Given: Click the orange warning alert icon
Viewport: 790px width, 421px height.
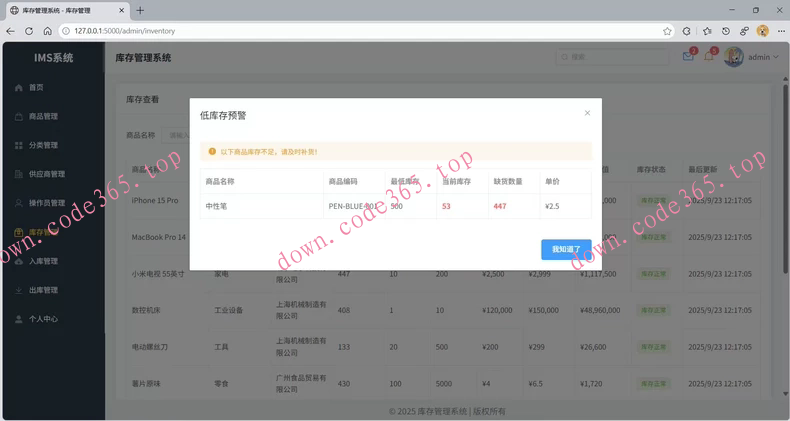Looking at the screenshot, I should click(x=212, y=152).
